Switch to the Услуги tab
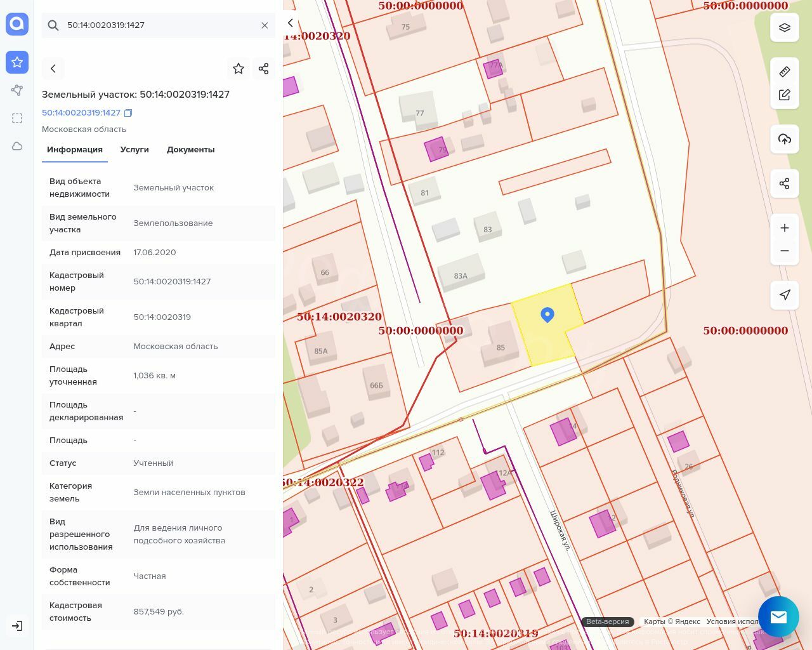 134,150
